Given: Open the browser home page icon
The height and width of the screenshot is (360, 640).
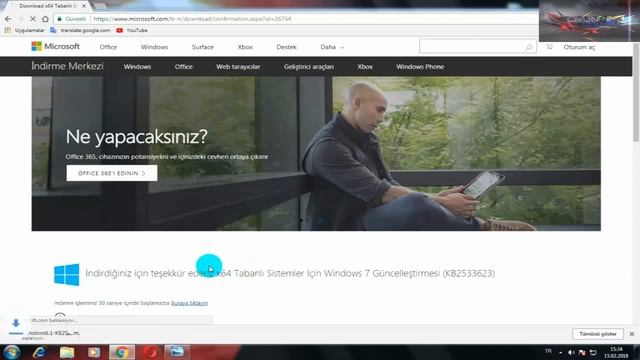Looking at the screenshot, I should 45,19.
